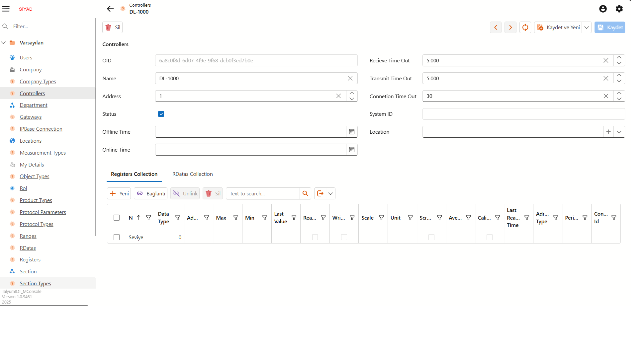Viewport: 644px width, 345px height.
Task: Click the back arrow next to Controllers
Action: click(x=110, y=9)
